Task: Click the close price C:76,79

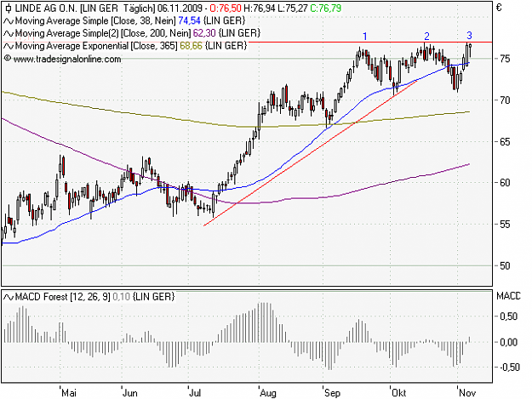Action: [x=325, y=9]
